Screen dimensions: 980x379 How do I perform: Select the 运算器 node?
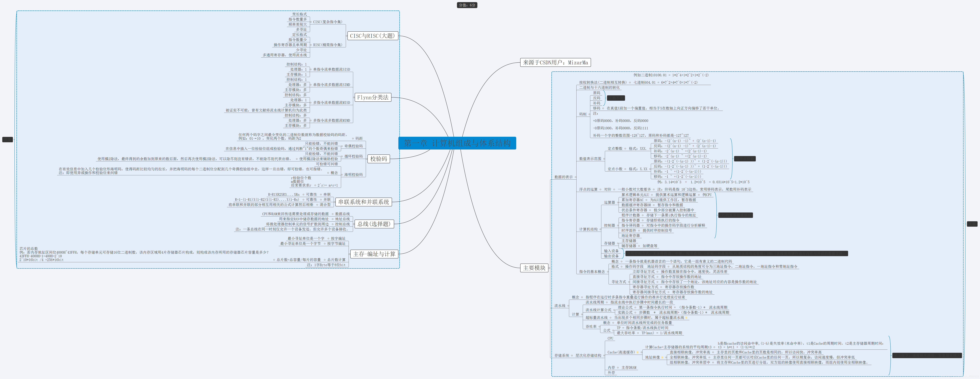tap(609, 202)
